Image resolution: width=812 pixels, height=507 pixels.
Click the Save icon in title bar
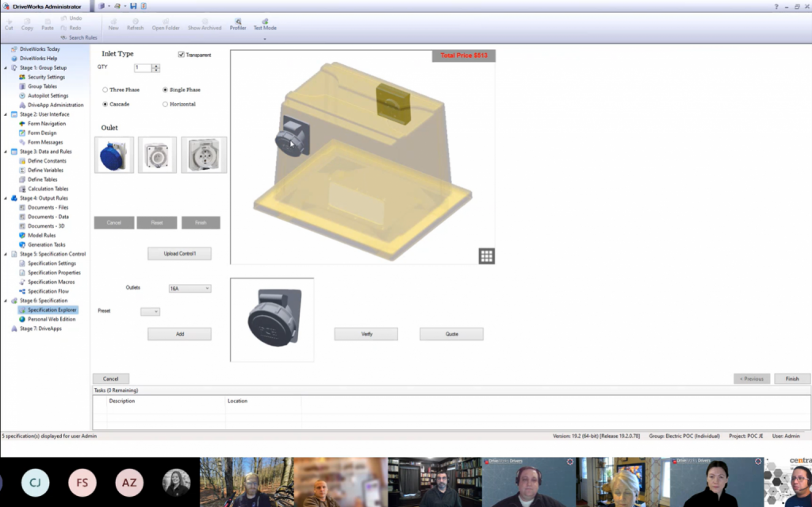pos(133,6)
